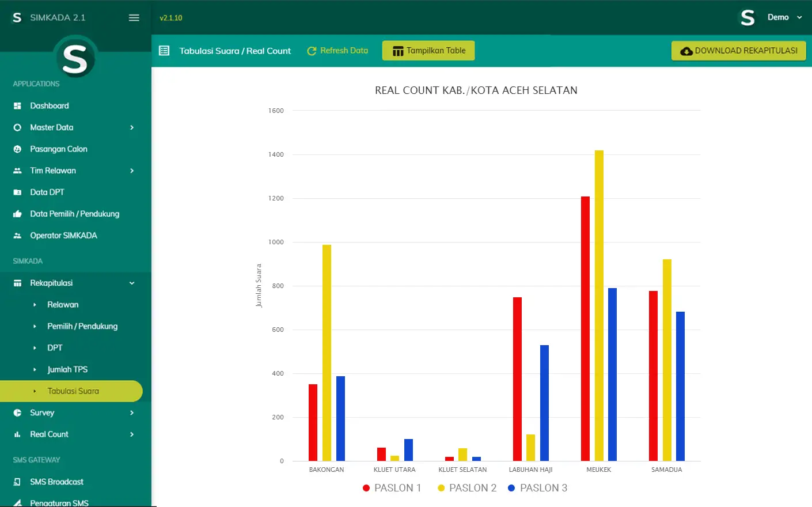This screenshot has width=812, height=507.
Task: Click the Tim Relawan people icon
Action: (x=17, y=171)
